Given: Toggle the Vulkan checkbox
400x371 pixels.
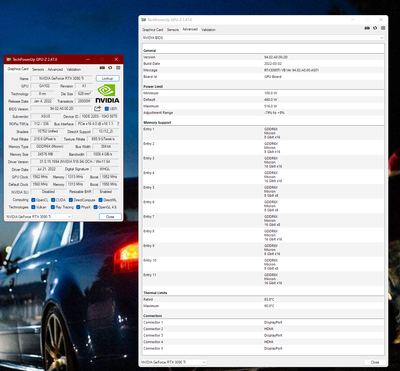Looking at the screenshot, I should (x=33, y=207).
